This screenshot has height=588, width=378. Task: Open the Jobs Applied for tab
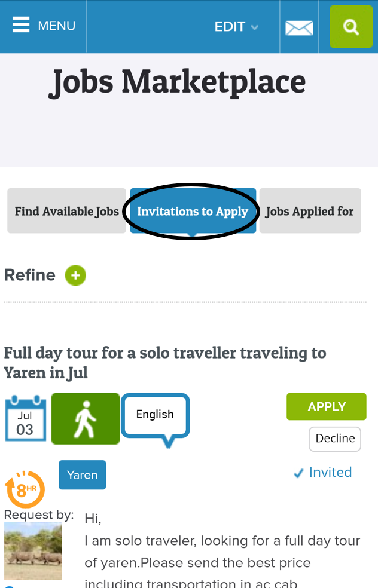[x=310, y=211]
